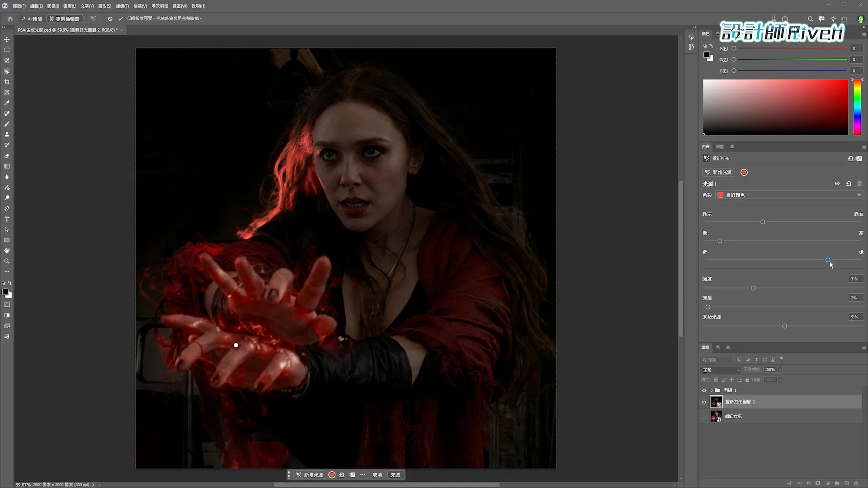Reset light source 1 settings
Viewport: 868px width, 488px height.
(x=849, y=184)
